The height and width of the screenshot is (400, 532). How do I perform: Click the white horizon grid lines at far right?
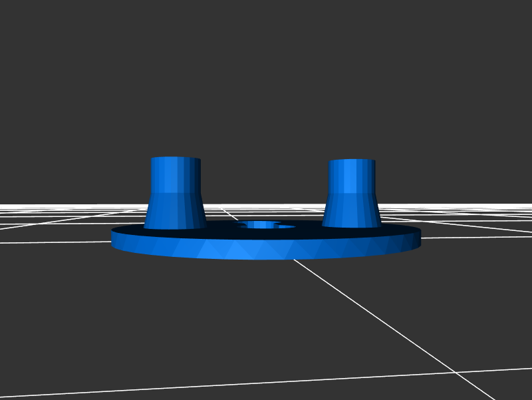[x=492, y=212]
